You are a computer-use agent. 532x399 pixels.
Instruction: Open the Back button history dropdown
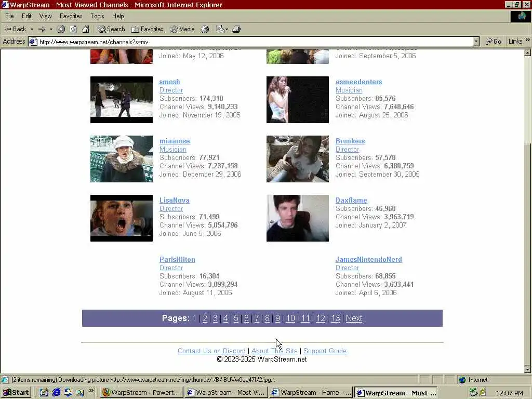[32, 29]
